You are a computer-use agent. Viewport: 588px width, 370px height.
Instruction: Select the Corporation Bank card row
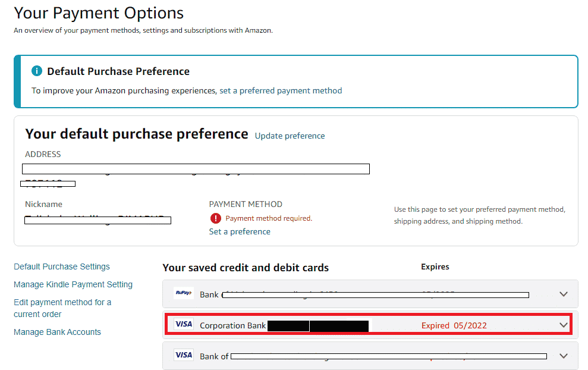tap(368, 325)
